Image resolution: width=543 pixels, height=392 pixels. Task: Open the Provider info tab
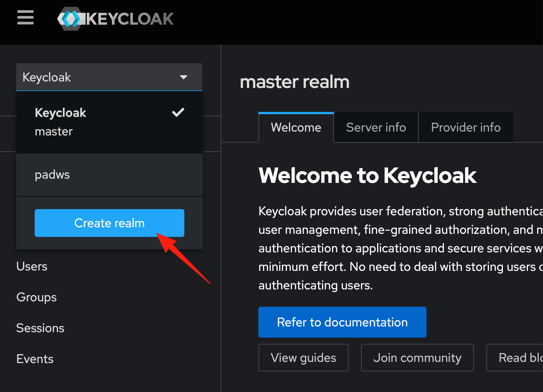point(466,127)
